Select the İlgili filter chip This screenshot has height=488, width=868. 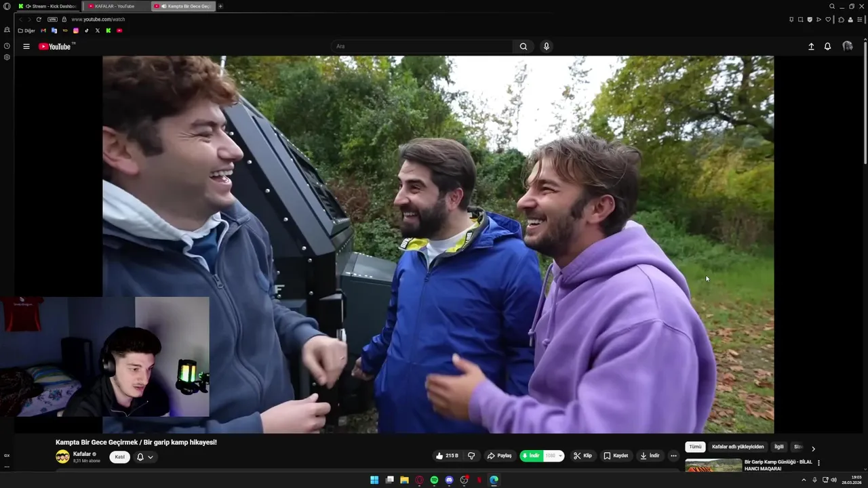tap(779, 447)
